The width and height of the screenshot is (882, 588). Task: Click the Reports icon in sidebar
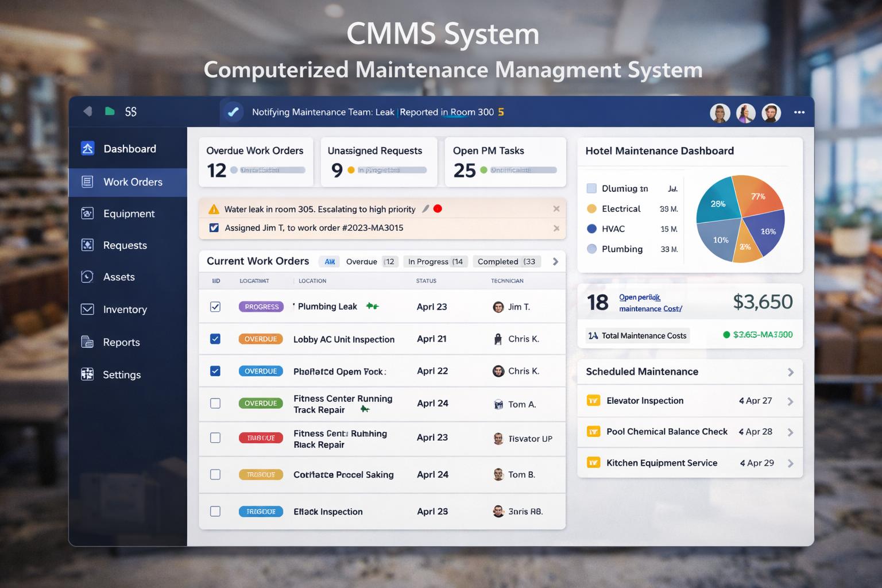[x=87, y=342]
